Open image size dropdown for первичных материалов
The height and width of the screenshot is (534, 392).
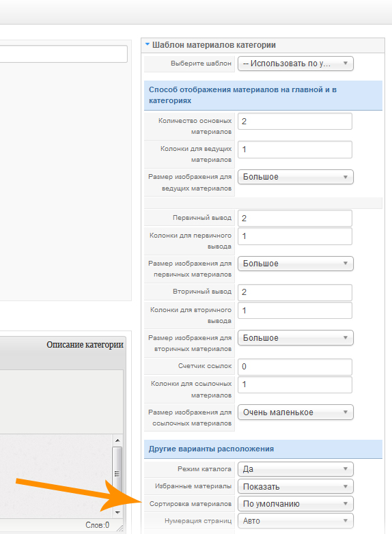(x=295, y=264)
